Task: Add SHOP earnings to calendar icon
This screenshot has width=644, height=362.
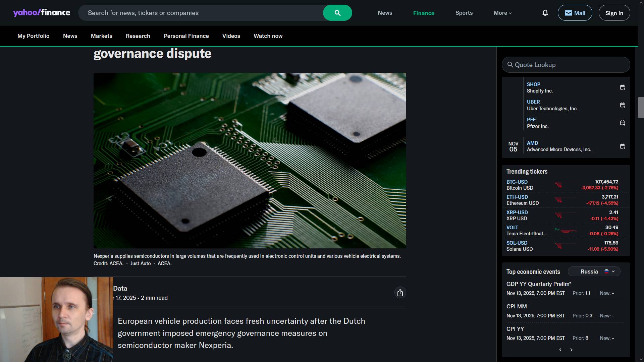Action: point(623,87)
